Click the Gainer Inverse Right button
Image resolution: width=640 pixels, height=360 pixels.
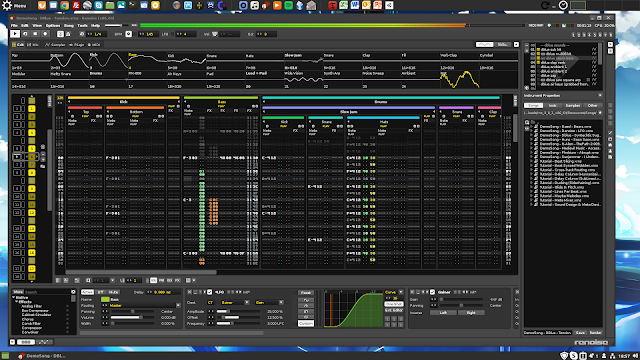(471, 313)
